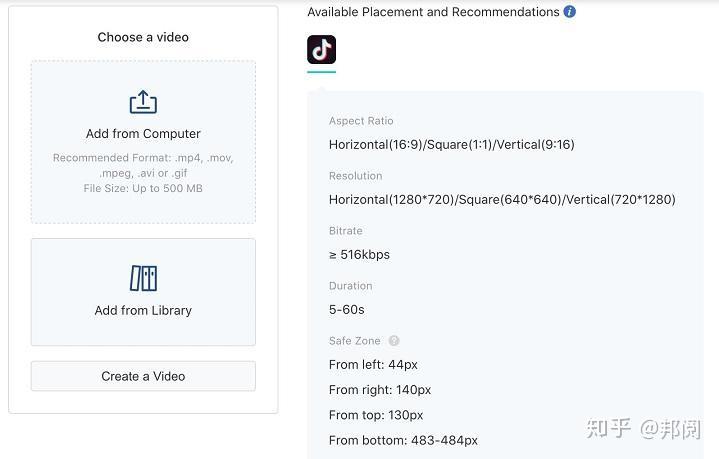Click the Create a Video button
719x459 pixels.
pyautogui.click(x=143, y=376)
